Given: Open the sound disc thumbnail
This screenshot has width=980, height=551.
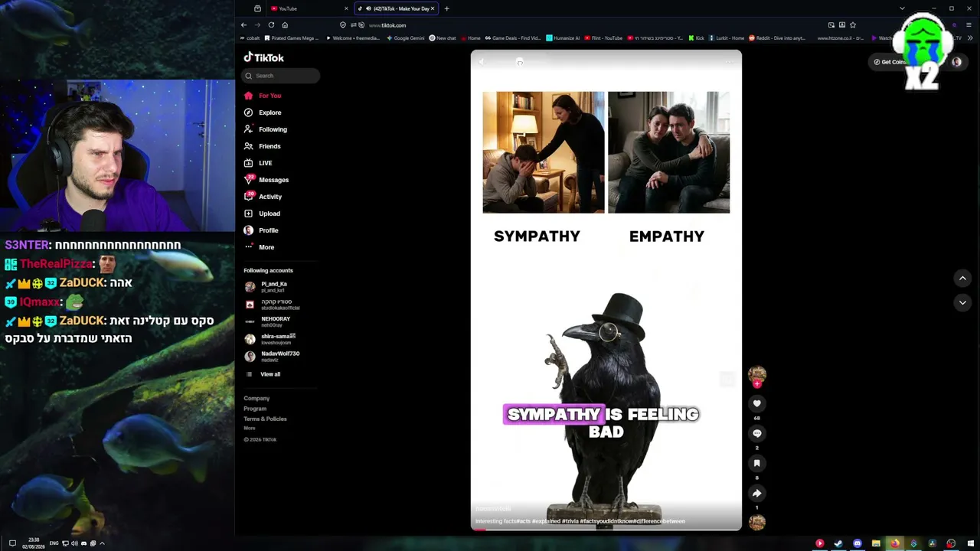Looking at the screenshot, I should (757, 522).
